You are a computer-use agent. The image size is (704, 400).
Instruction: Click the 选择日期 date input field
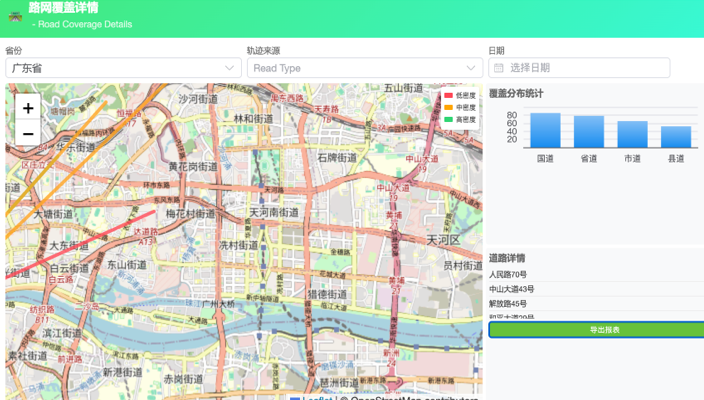coord(579,68)
